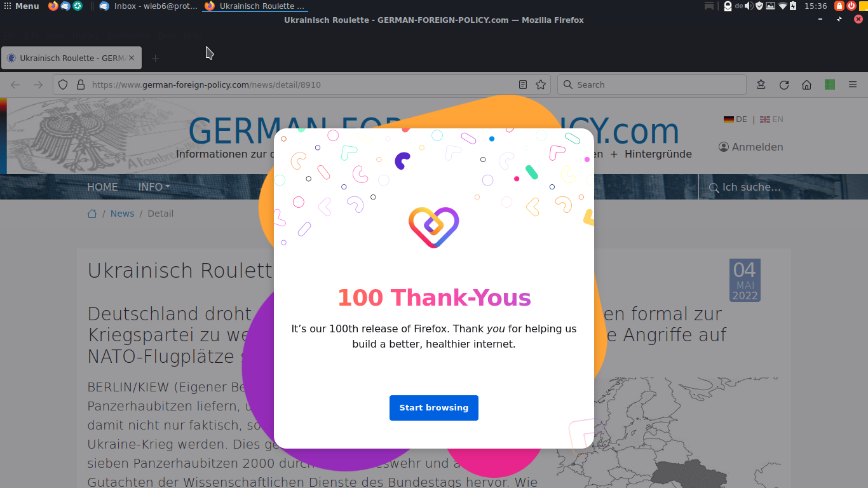Open bookmarks toolbar star menu button
Screen dimensions: 868x488
point(761,85)
